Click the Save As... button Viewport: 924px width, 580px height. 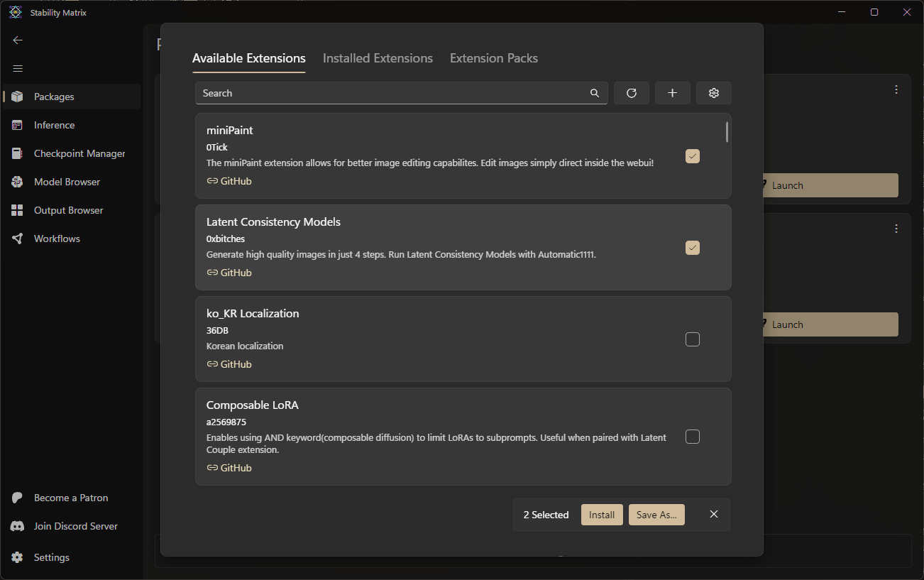click(656, 515)
